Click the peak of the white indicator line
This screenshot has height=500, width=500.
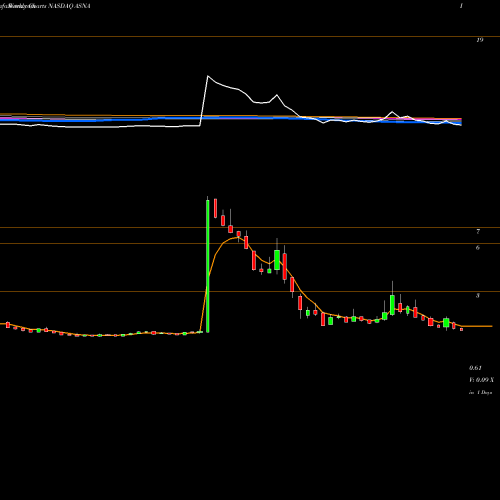point(208,76)
